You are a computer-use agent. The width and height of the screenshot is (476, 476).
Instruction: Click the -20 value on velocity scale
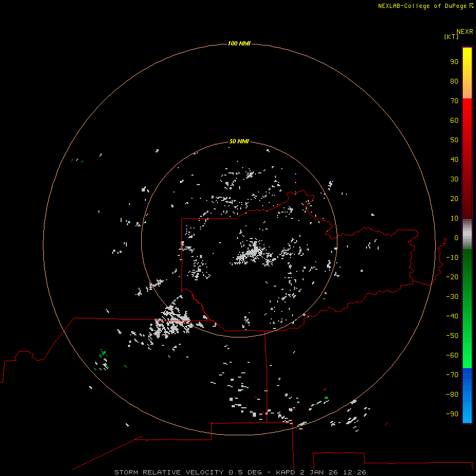click(452, 277)
